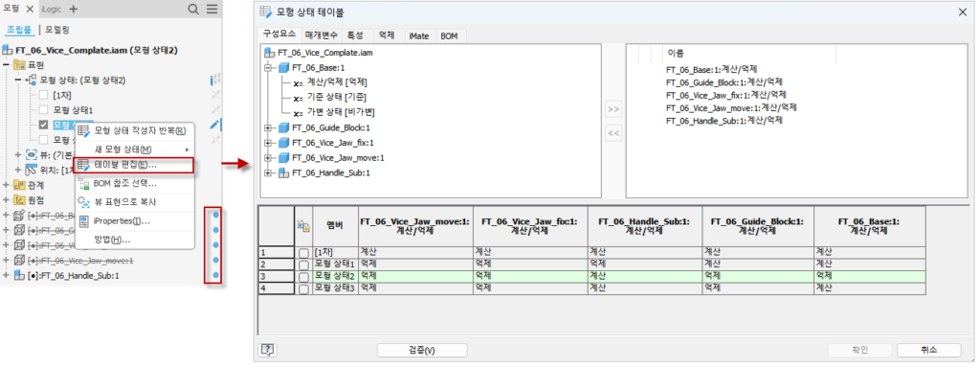Open help icon in table dialog
Screen dimensions: 980x368
pos(268,350)
